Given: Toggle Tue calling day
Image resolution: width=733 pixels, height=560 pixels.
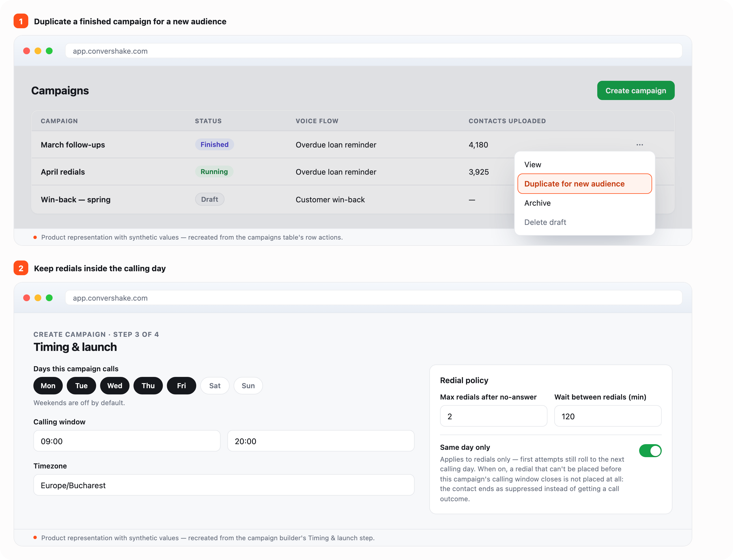Looking at the screenshot, I should tap(81, 386).
